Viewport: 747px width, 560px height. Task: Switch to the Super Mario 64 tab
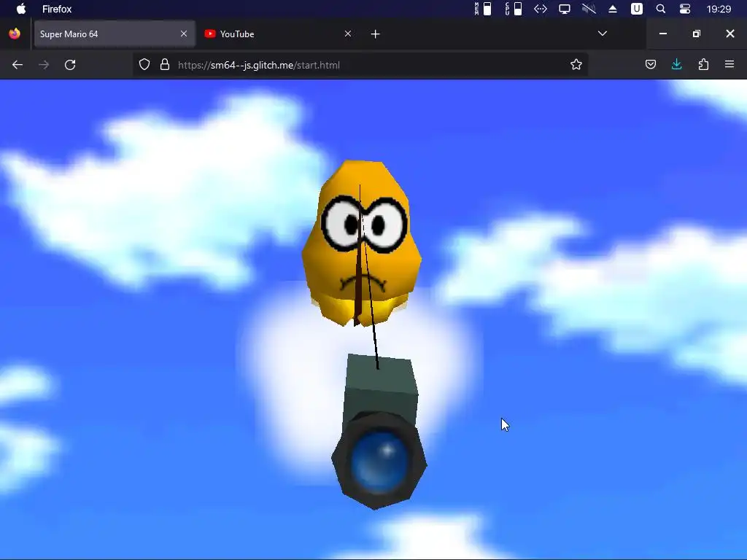click(x=115, y=34)
